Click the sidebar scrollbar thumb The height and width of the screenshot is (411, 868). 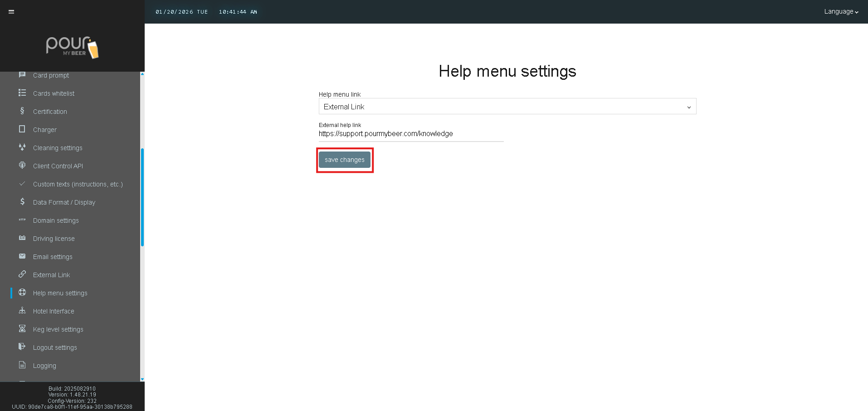[x=142, y=197]
